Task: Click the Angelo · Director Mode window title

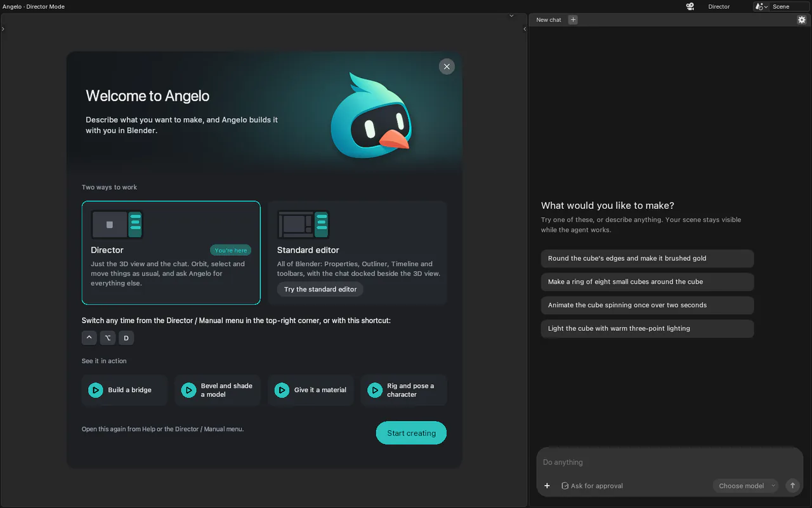Action: 34,6
